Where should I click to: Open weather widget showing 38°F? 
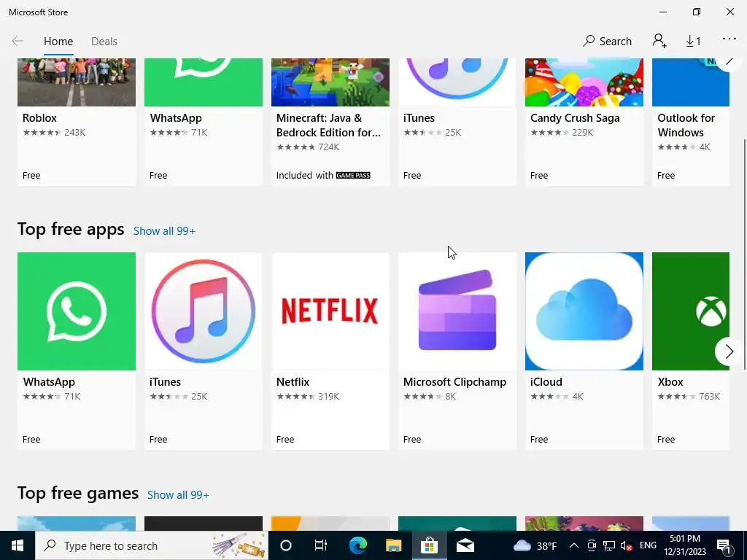click(535, 545)
